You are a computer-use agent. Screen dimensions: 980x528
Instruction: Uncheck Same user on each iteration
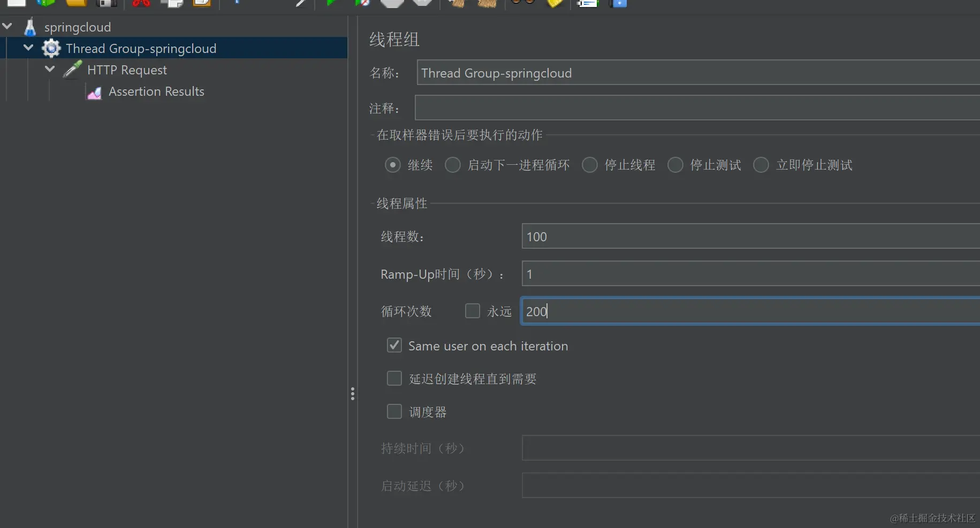[394, 345]
